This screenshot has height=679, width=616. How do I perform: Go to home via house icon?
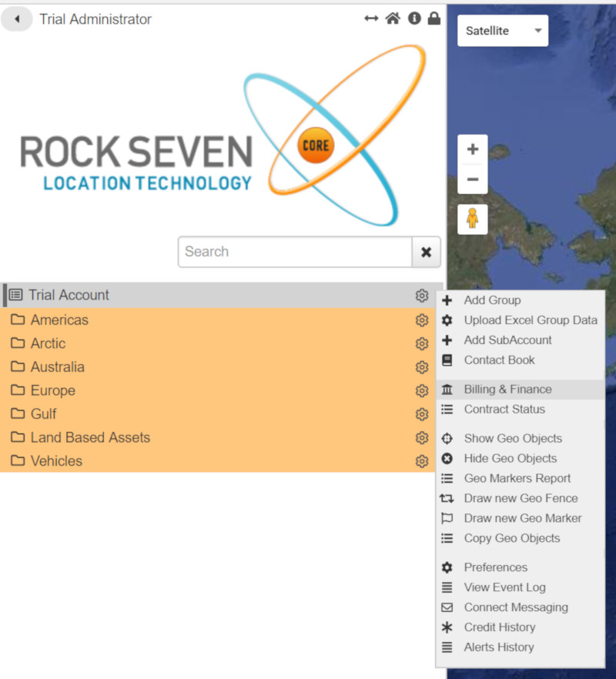pos(393,18)
